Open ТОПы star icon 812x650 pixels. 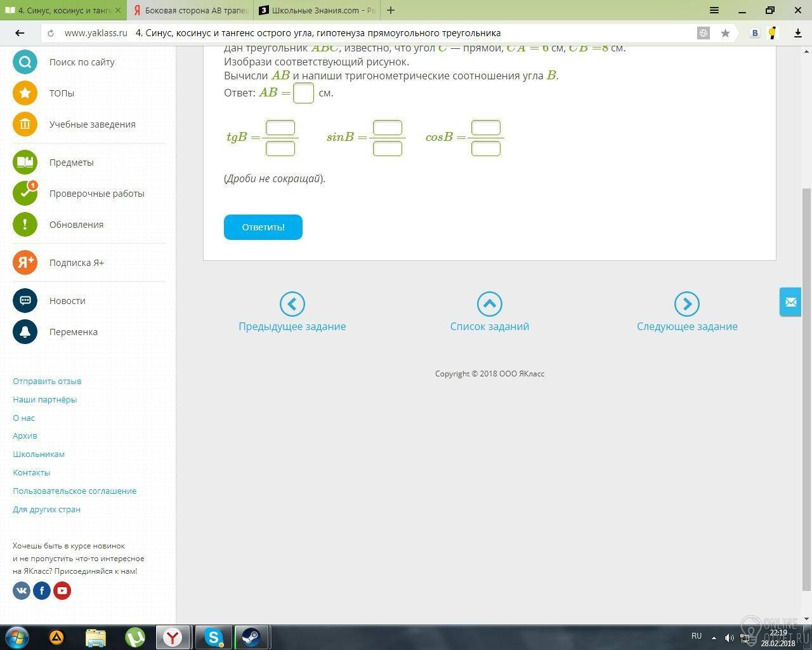pyautogui.click(x=25, y=93)
